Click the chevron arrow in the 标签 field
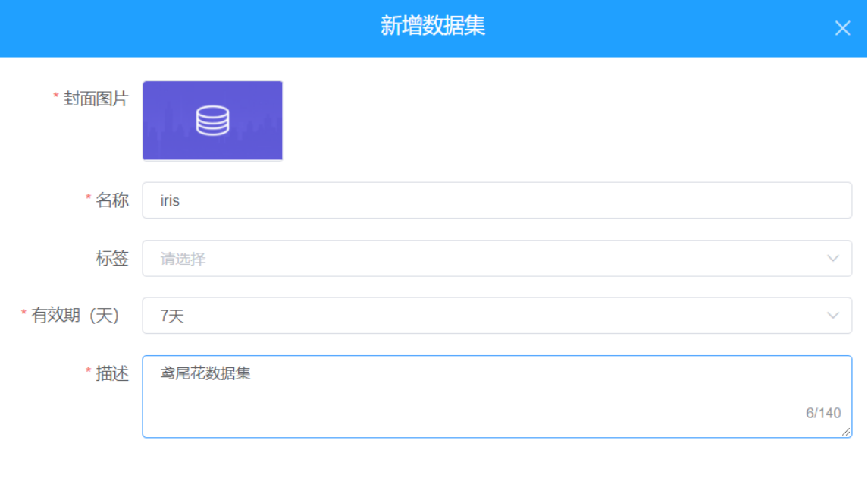Image resolution: width=868 pixels, height=494 pixels. [833, 259]
